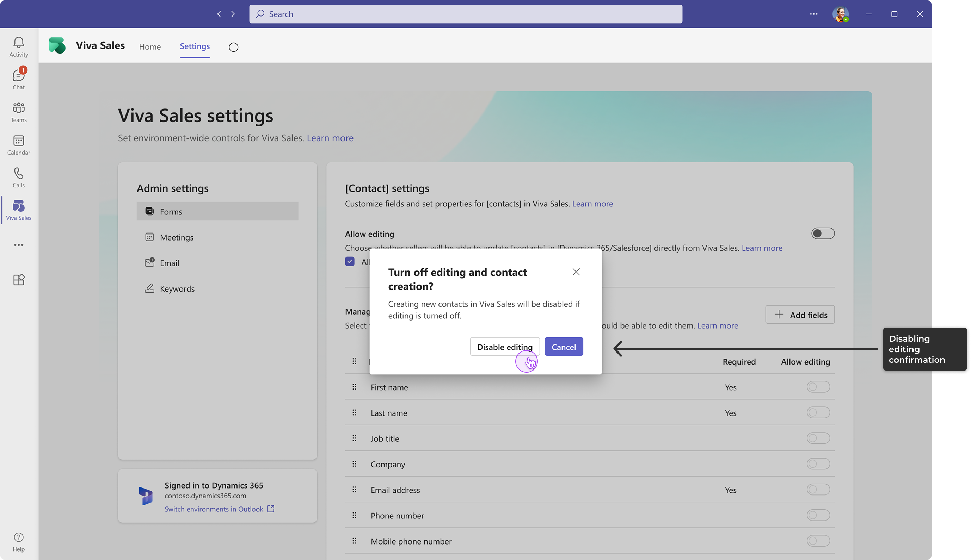Screen dimensions: 971x560
Task: Confirm with Disable editing button
Action: pyautogui.click(x=505, y=347)
